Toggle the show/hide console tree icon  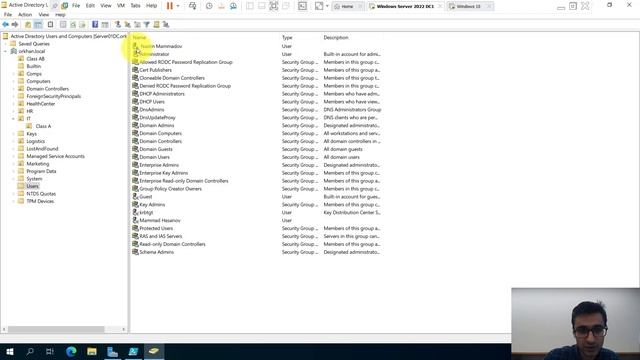(38, 24)
